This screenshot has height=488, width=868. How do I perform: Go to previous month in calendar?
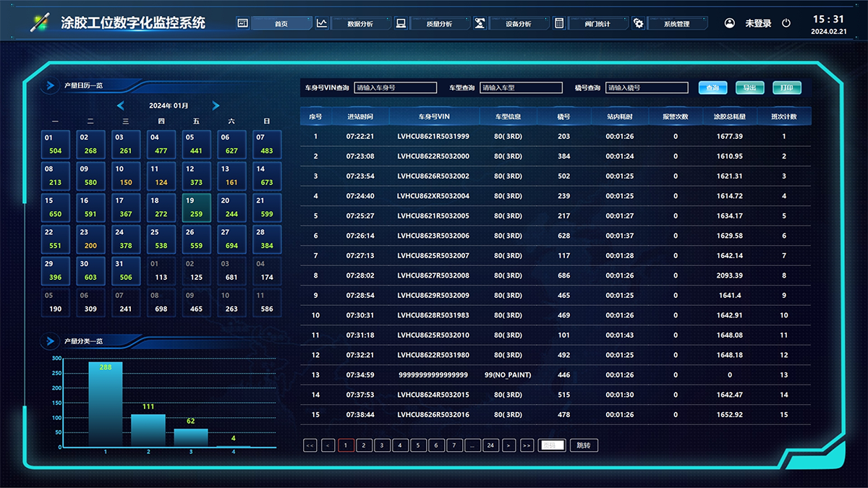[x=121, y=106]
